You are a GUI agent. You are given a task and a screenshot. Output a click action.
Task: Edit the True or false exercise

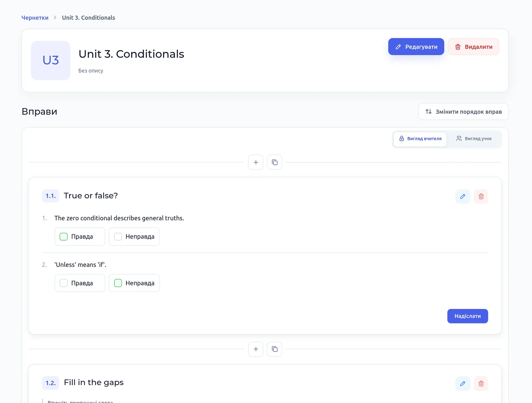[x=462, y=196]
